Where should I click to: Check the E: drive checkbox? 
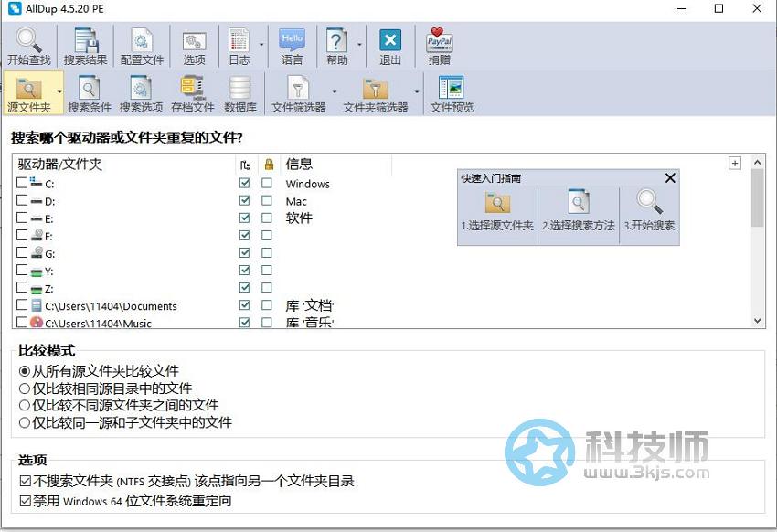[x=22, y=218]
